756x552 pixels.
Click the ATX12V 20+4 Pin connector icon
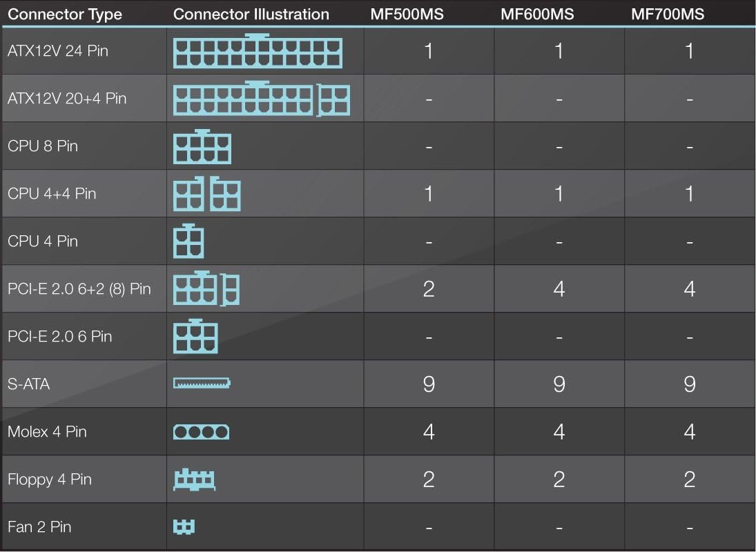[x=261, y=99]
